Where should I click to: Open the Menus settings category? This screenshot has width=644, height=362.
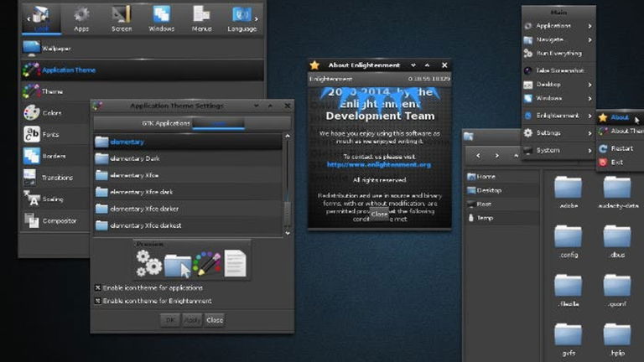201,19
